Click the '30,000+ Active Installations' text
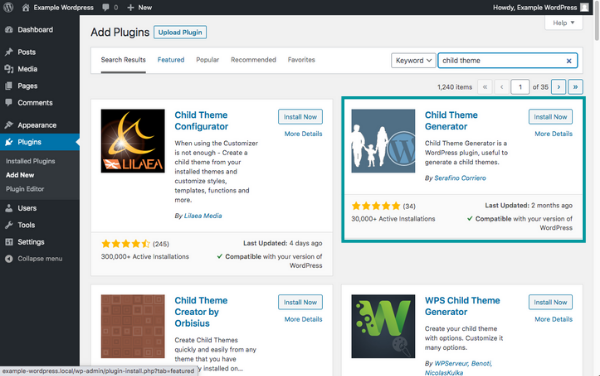Viewport: 600px width, 376px height. (393, 219)
